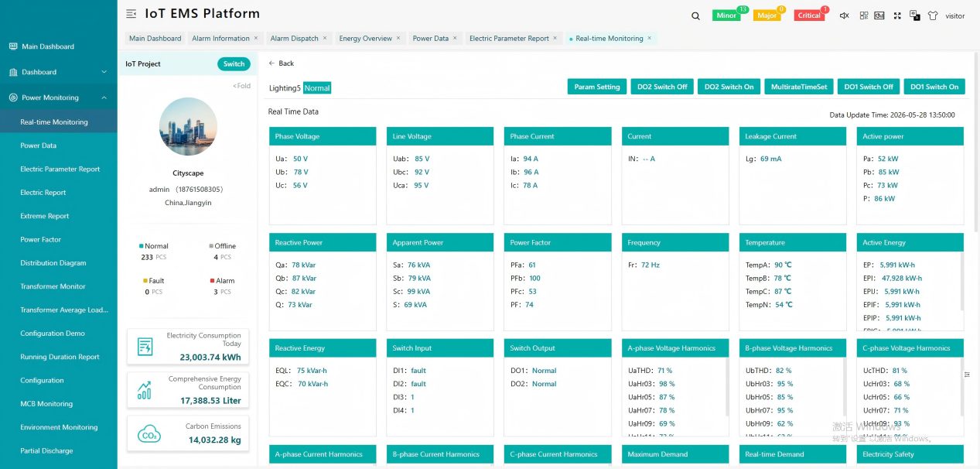The height and width of the screenshot is (469, 980).
Task: Click DO1 Switch Off button
Action: tap(869, 87)
